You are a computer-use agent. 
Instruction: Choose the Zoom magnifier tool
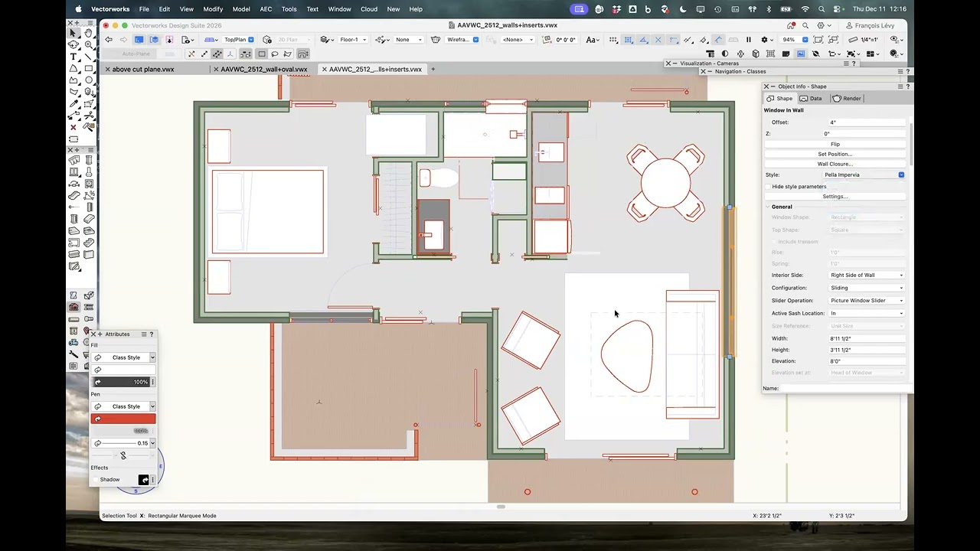click(89, 45)
